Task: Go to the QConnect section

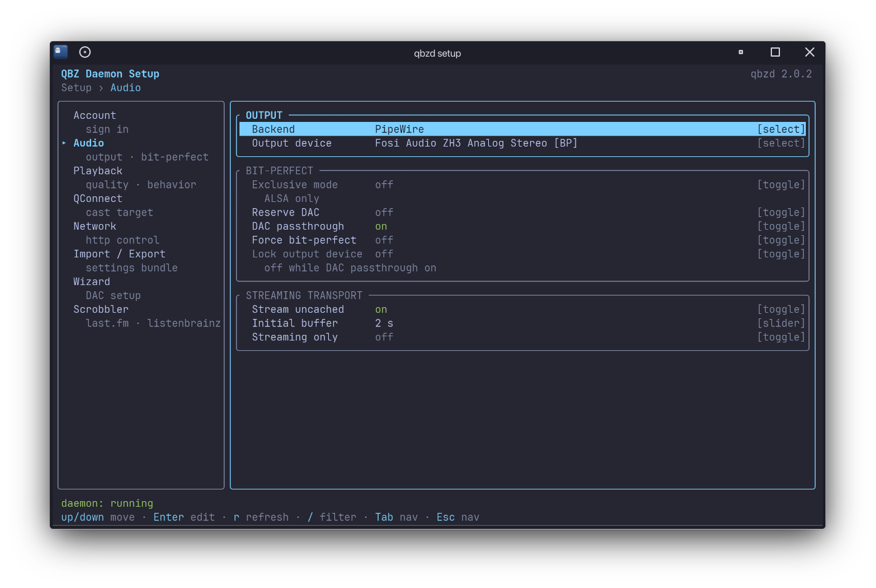Action: pos(98,199)
